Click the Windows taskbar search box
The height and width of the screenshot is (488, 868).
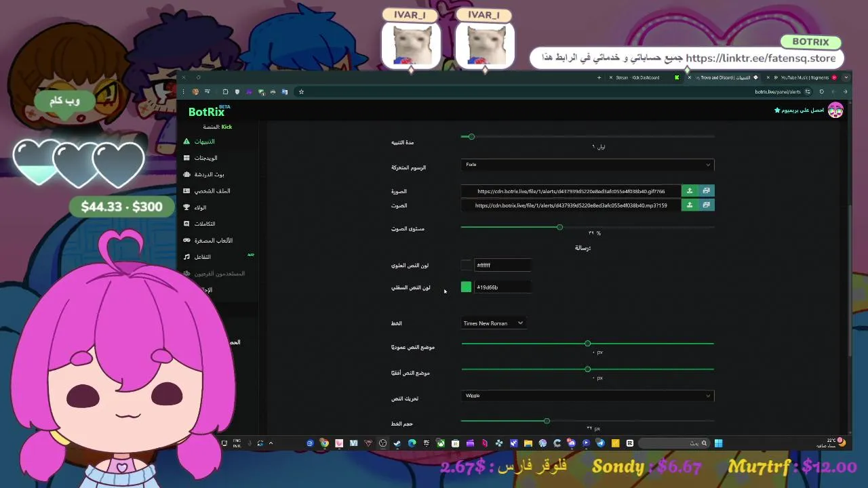coord(674,443)
